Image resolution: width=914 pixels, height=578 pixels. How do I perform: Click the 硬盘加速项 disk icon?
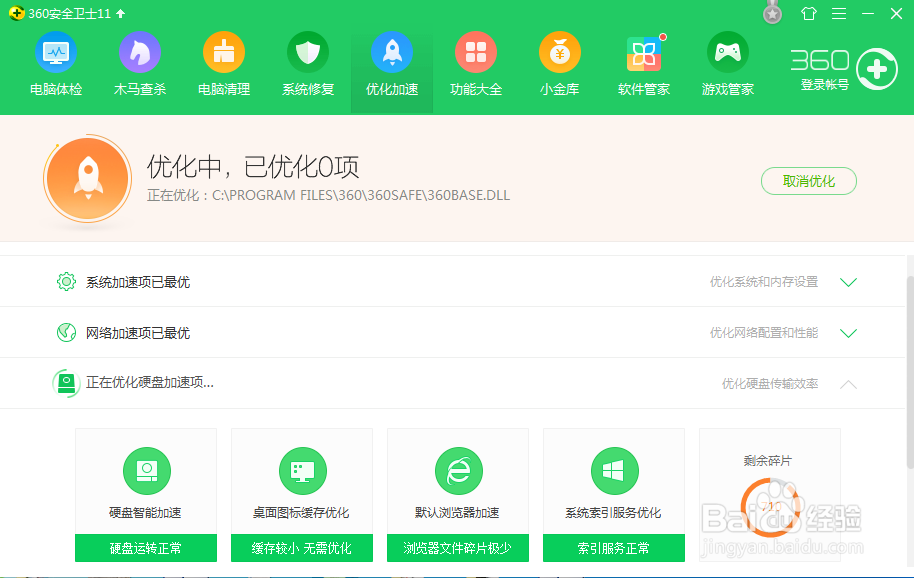66,383
